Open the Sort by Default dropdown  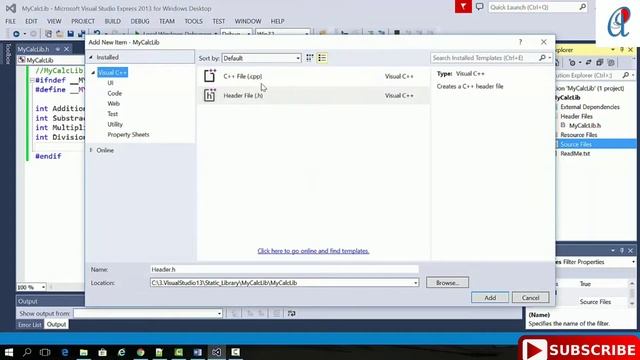tap(261, 58)
